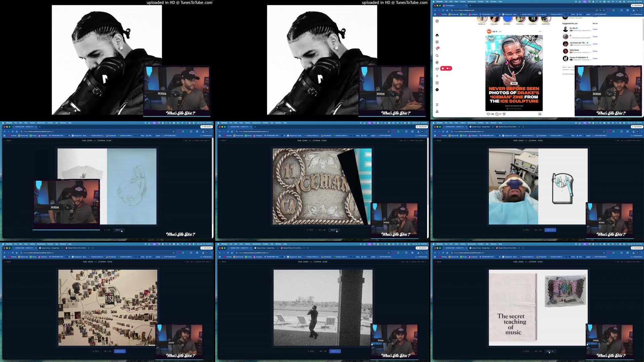Click Follow next to Dr. Dre

pos(595,29)
